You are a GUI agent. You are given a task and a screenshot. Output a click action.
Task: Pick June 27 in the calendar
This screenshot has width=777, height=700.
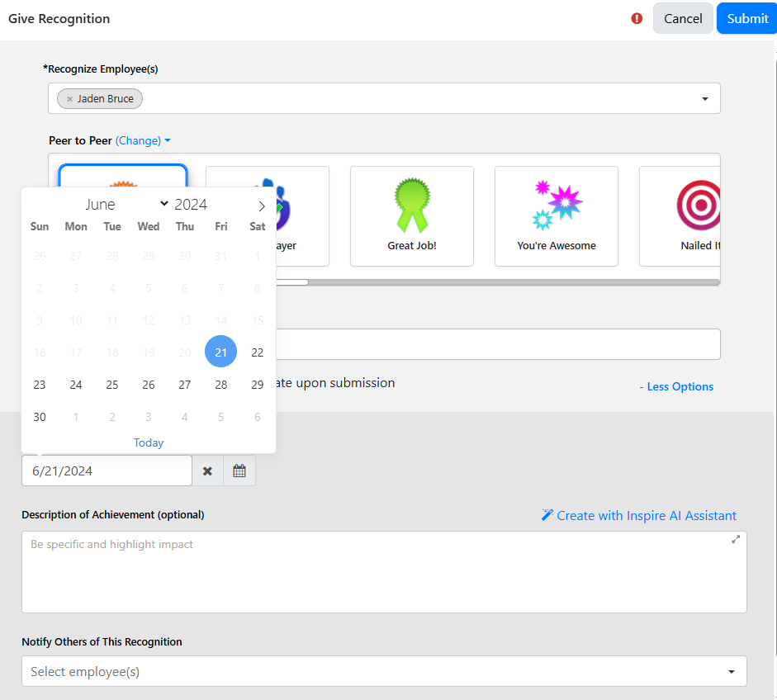[x=185, y=385]
